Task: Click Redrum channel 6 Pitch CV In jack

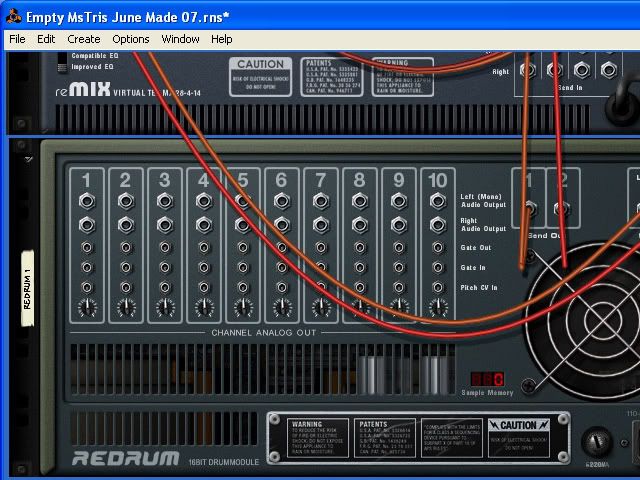Action: pyautogui.click(x=282, y=287)
